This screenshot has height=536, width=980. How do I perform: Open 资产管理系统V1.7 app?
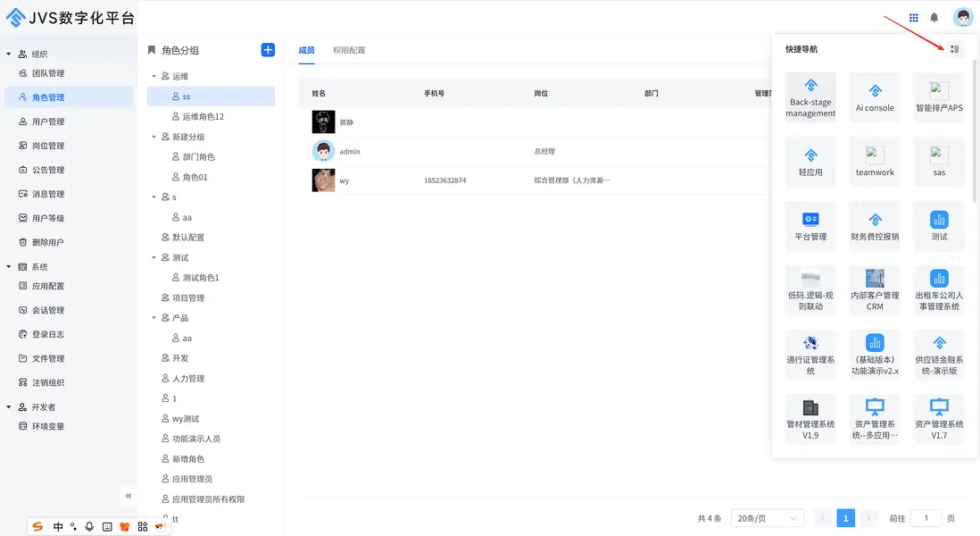(939, 419)
